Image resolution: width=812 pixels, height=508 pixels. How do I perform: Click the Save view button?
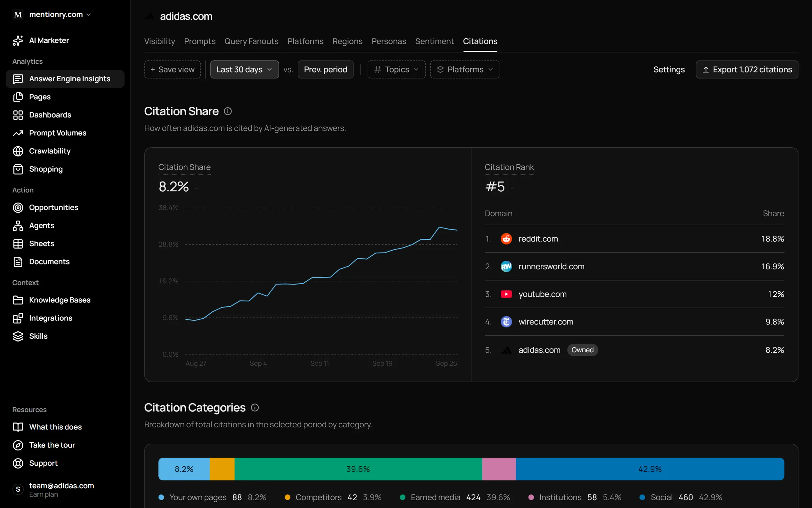pos(172,69)
